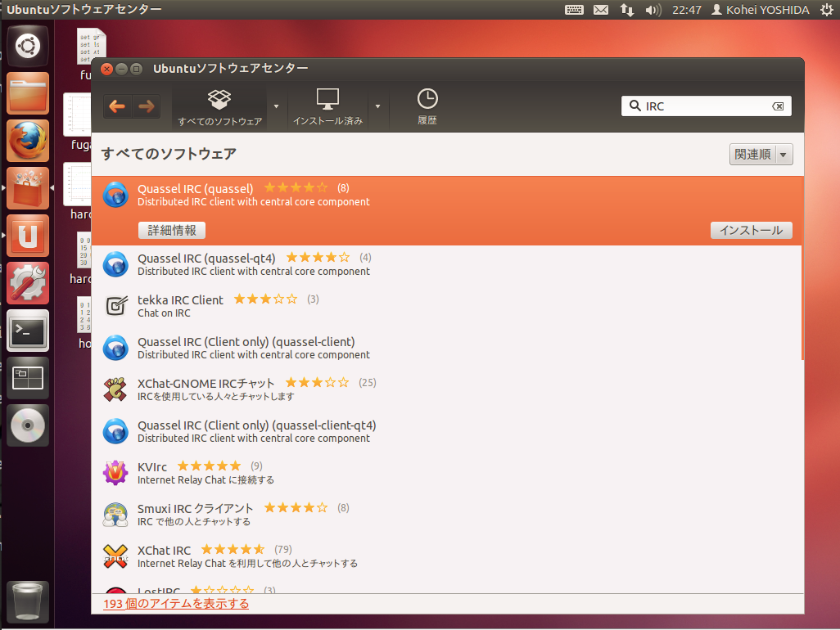Expand the Installed dropdown arrow
The height and width of the screenshot is (630, 840).
point(377,106)
